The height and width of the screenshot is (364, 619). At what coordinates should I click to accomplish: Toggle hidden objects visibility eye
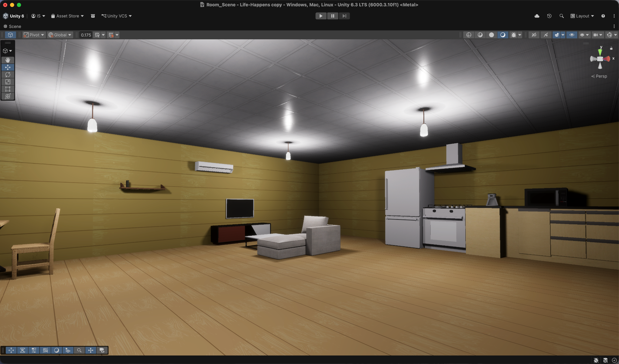pos(572,35)
